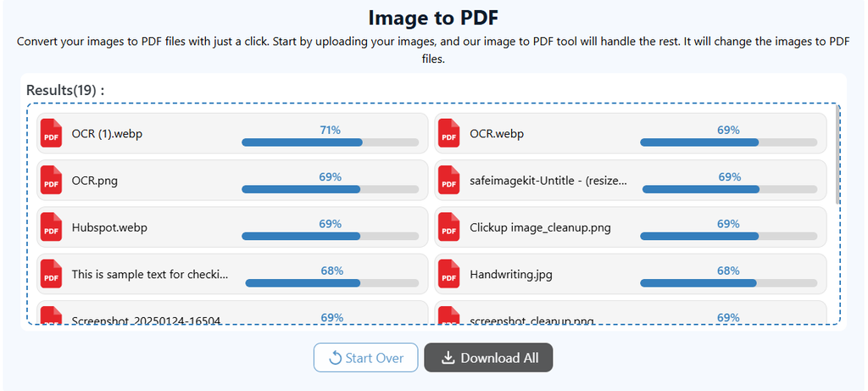Click the partially visible Screenshot_20250124 entry
The image size is (868, 391).
232,312
